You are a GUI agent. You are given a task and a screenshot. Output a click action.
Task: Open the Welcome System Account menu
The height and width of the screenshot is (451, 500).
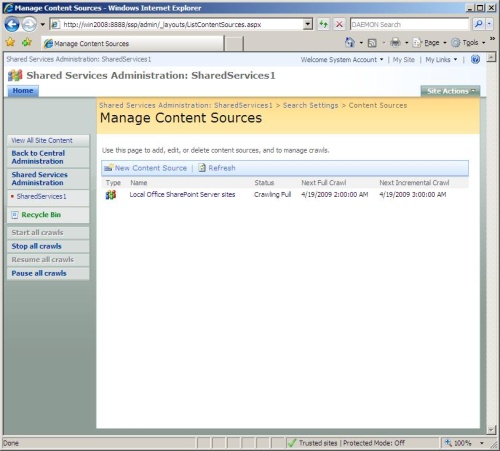pyautogui.click(x=342, y=60)
